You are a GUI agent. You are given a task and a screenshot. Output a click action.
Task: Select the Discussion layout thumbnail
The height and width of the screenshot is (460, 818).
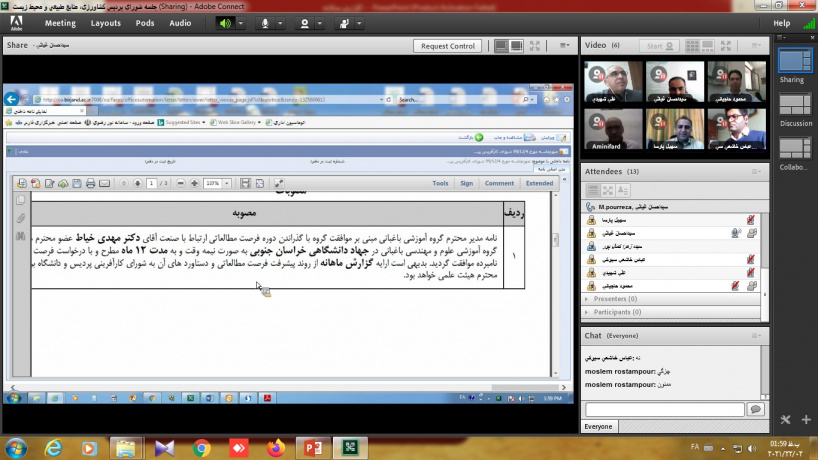coord(795,109)
